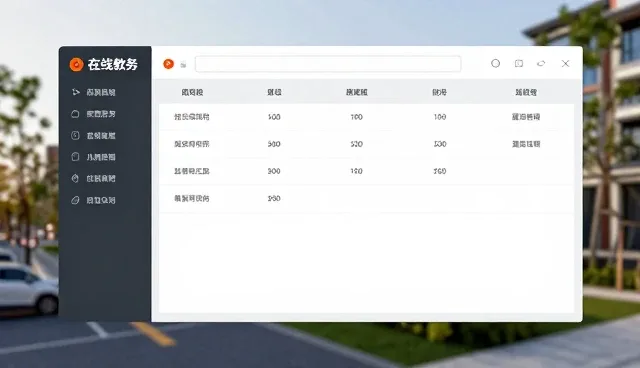640x368 pixels.
Task: Select the table cell reading 530
Action: pyautogui.click(x=440, y=144)
